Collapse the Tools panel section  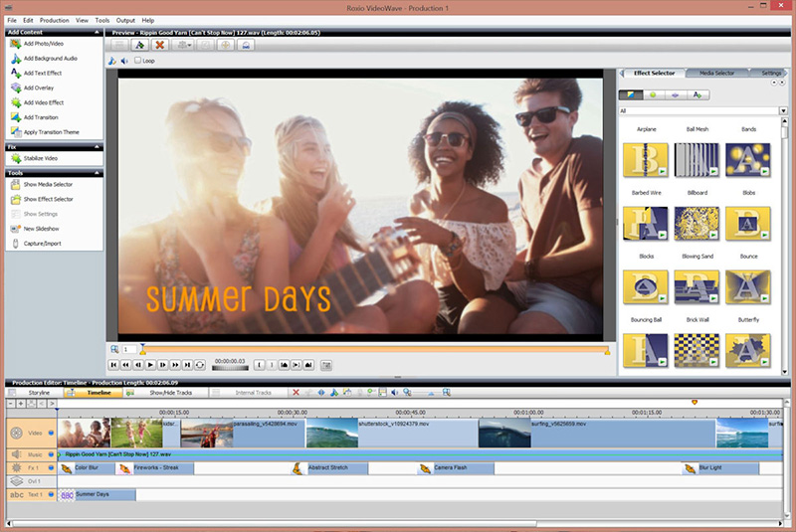(x=98, y=173)
